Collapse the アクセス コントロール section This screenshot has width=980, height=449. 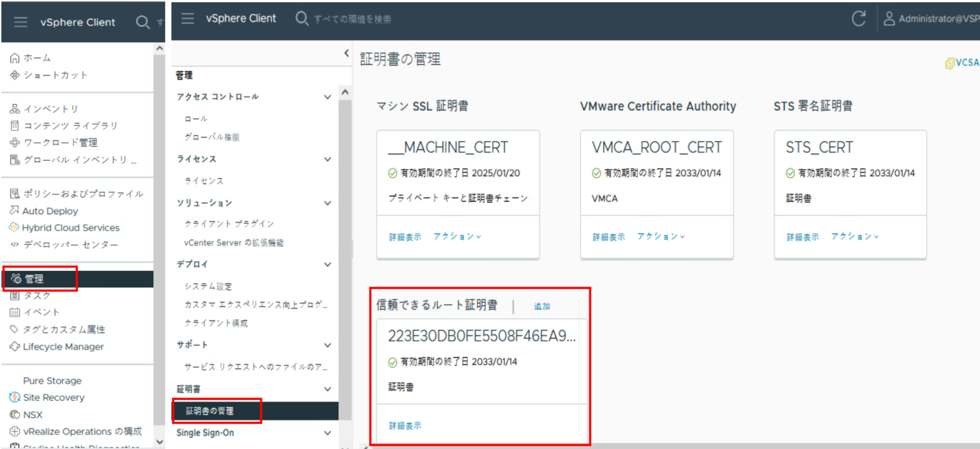click(x=327, y=96)
